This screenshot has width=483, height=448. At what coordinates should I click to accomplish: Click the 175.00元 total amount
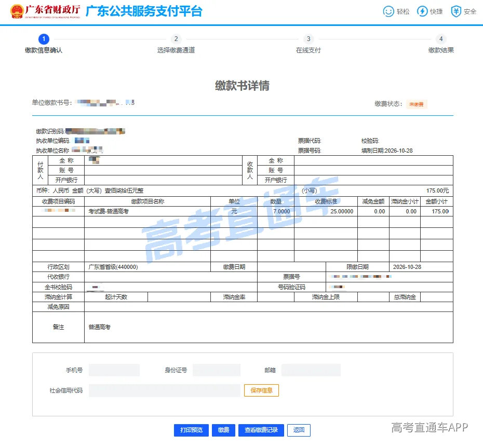tap(437, 191)
